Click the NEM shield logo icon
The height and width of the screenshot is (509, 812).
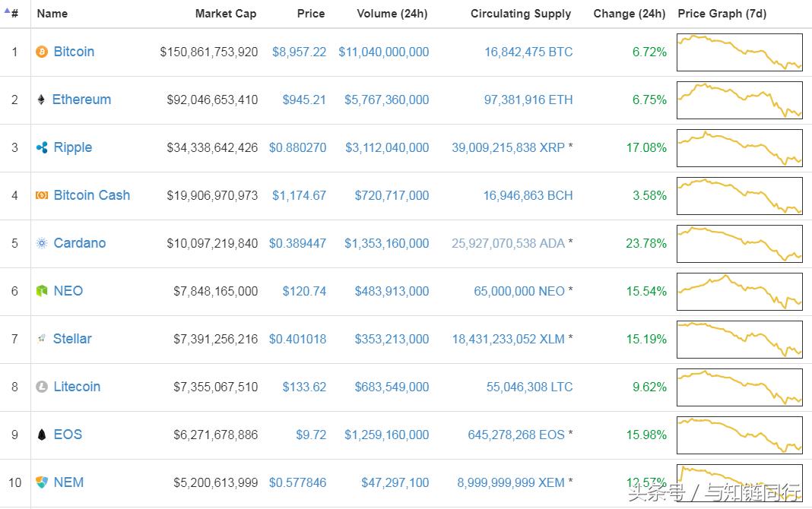(41, 482)
